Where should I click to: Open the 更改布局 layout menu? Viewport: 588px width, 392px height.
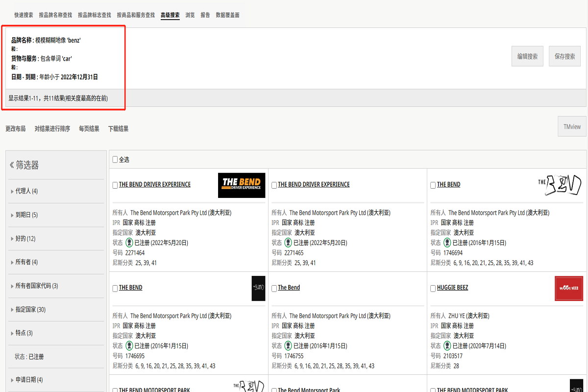coord(16,129)
